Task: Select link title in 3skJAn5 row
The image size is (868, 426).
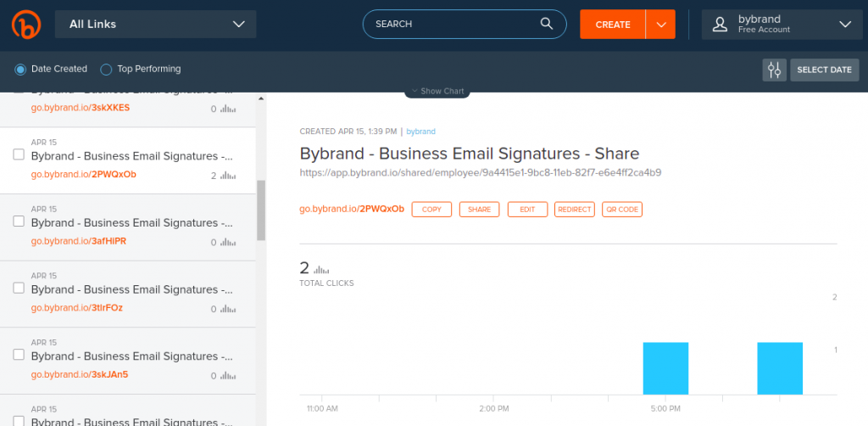Action: (131, 356)
